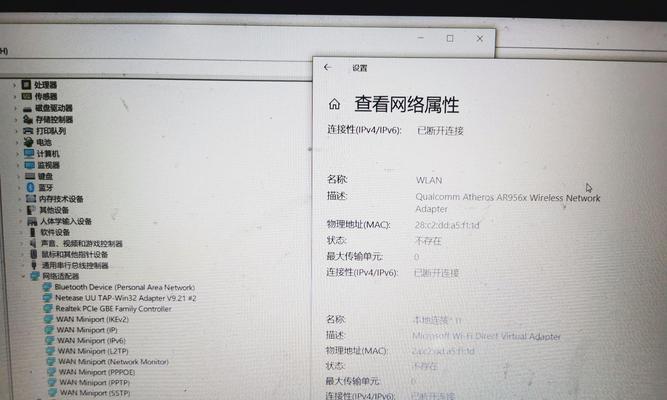Click the Netease UU TAP-Win32 adapter icon

tap(48, 298)
